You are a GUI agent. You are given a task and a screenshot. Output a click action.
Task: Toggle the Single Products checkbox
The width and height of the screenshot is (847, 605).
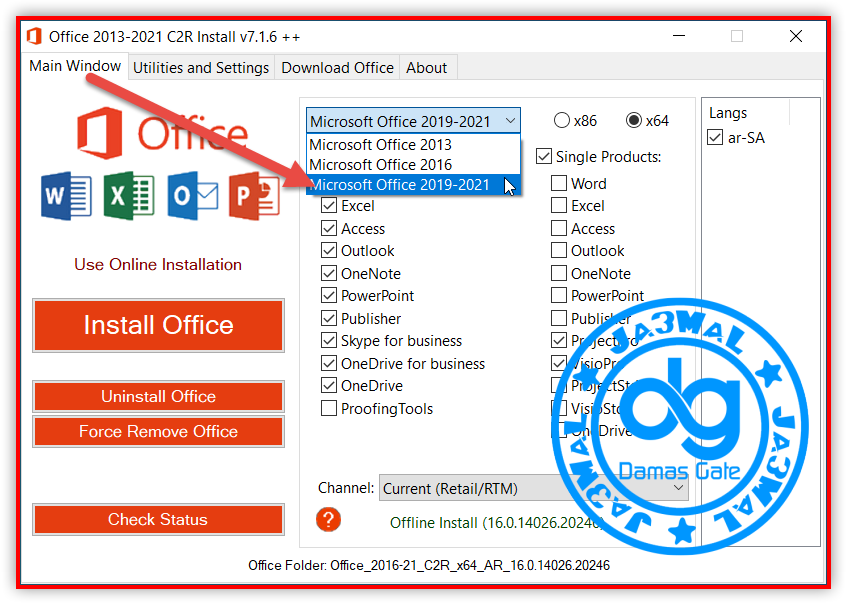(544, 157)
